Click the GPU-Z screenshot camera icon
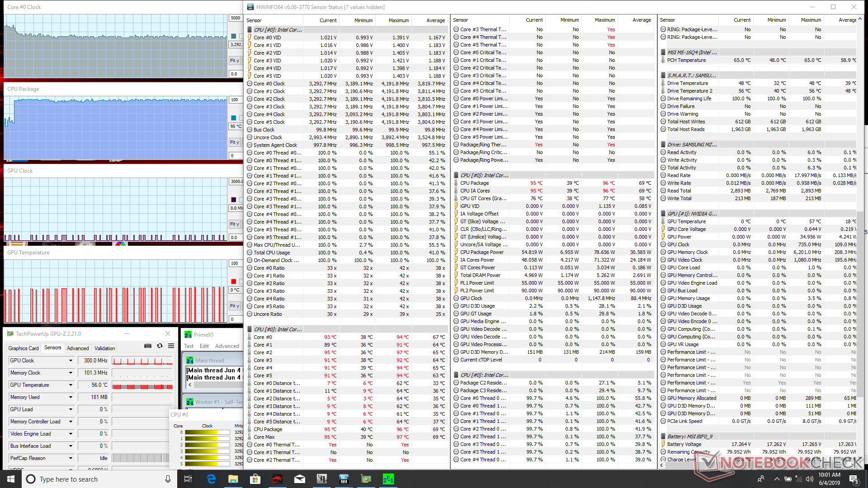This screenshot has width=868, height=488. (148, 346)
